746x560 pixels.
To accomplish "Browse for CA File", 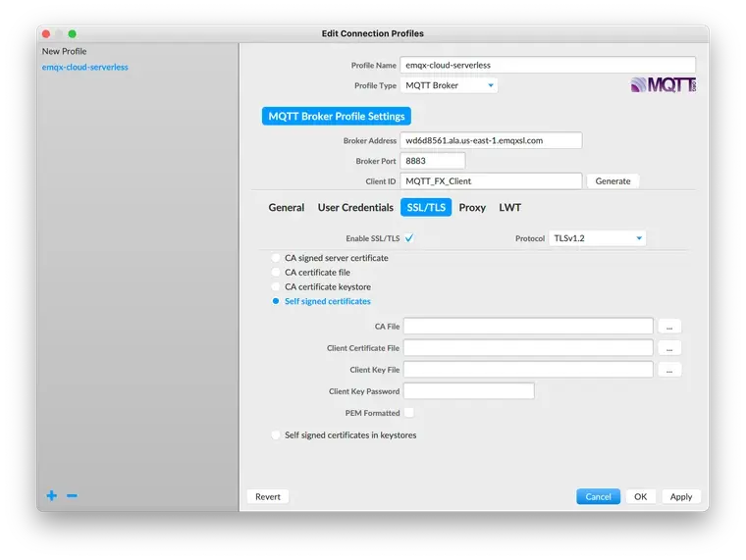I will coord(669,327).
